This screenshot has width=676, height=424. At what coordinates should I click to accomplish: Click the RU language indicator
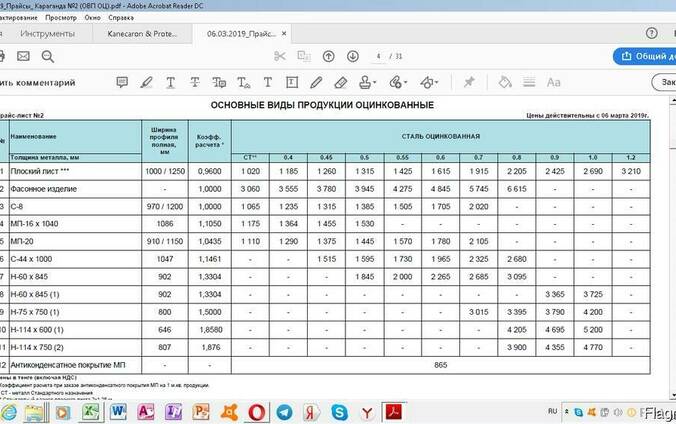click(x=553, y=411)
